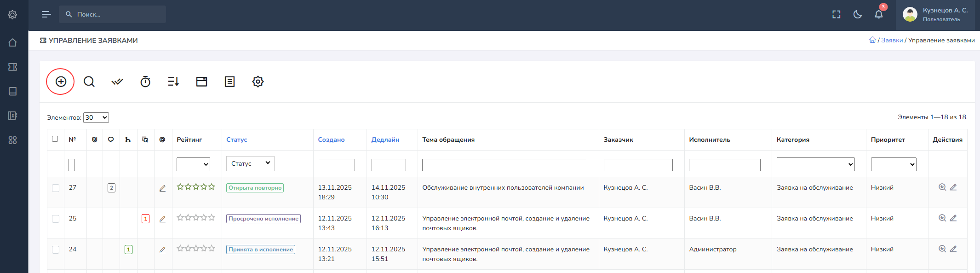Screen dimensions: 980x273
Task: Open the sort order toolbar icon
Action: coord(173,81)
